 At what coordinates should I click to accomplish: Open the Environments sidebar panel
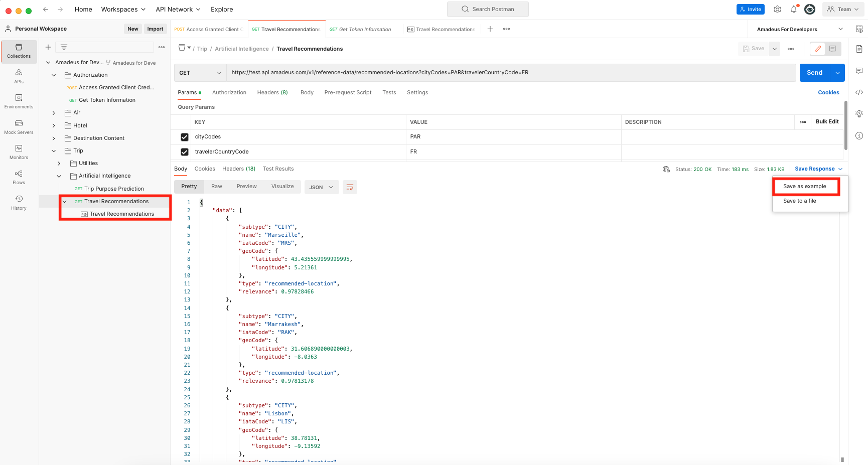(19, 101)
